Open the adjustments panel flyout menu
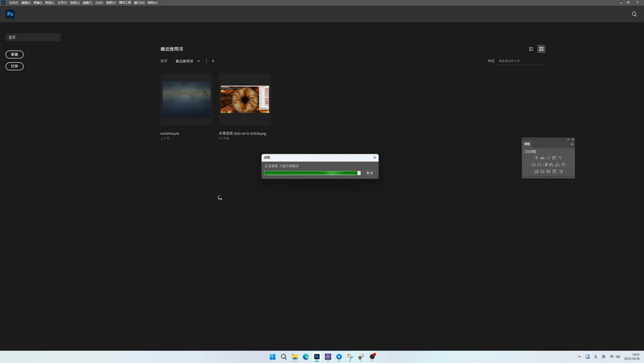Screen dimensions: 644x363 (x=572, y=144)
